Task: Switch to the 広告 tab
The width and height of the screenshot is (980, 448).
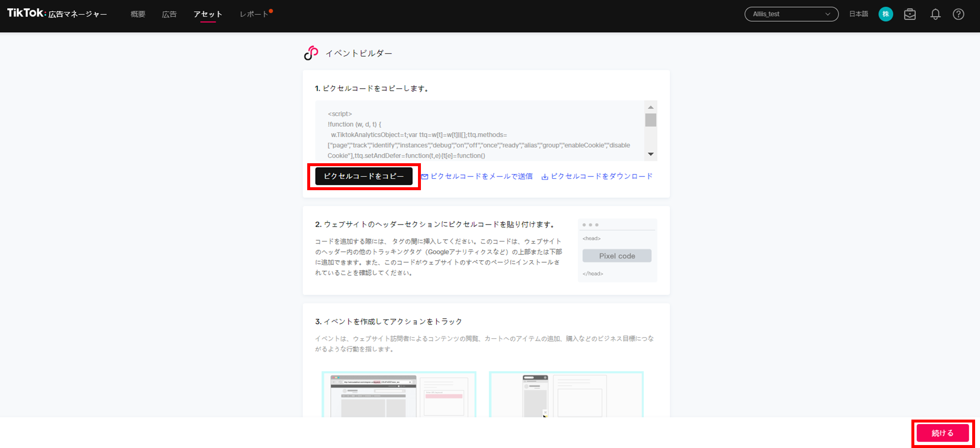Action: click(x=169, y=14)
